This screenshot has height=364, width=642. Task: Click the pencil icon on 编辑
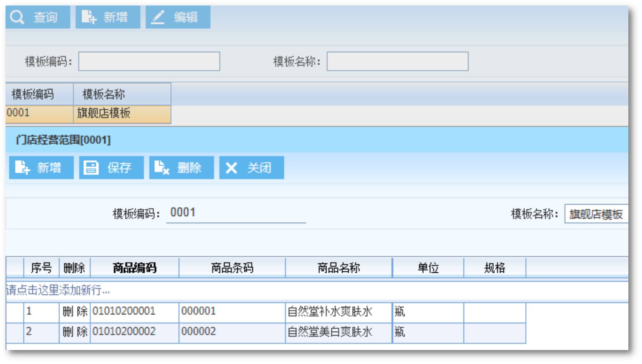pos(158,17)
